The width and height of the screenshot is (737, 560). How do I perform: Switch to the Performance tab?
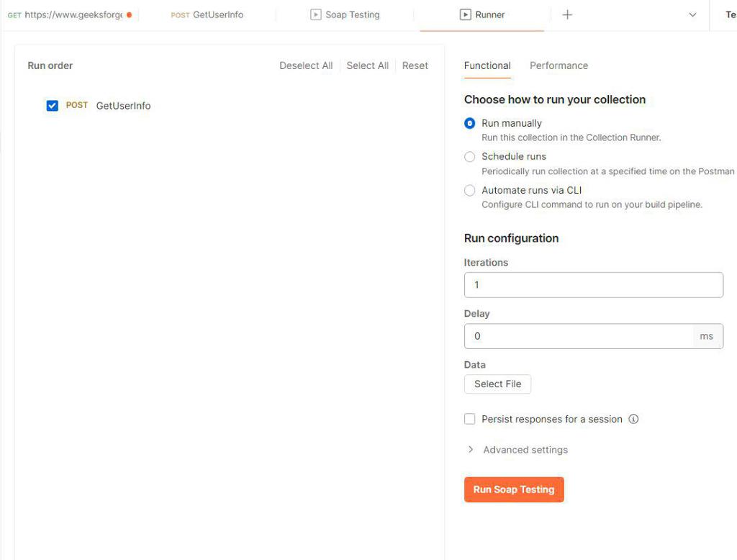tap(559, 66)
